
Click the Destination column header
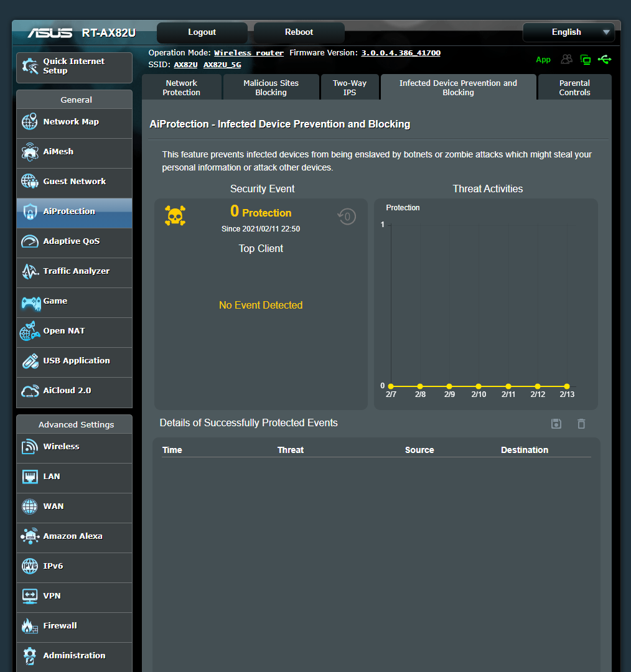524,450
